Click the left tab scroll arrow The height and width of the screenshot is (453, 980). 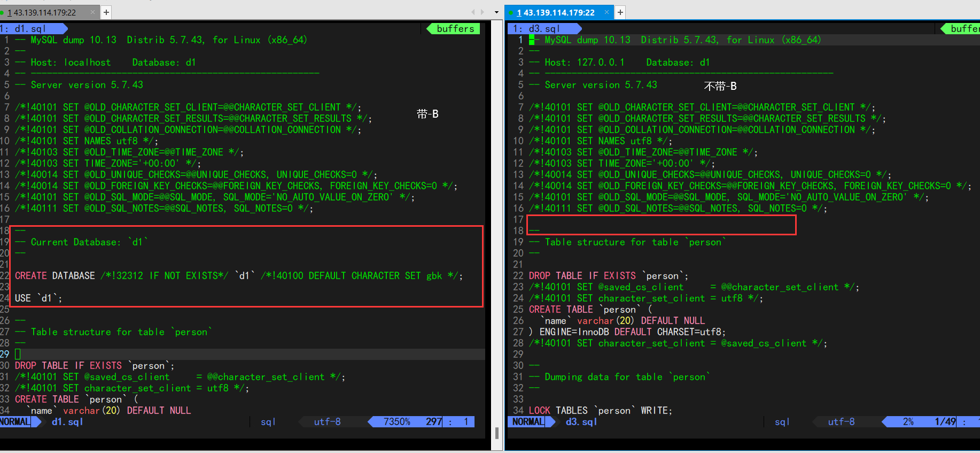click(473, 12)
